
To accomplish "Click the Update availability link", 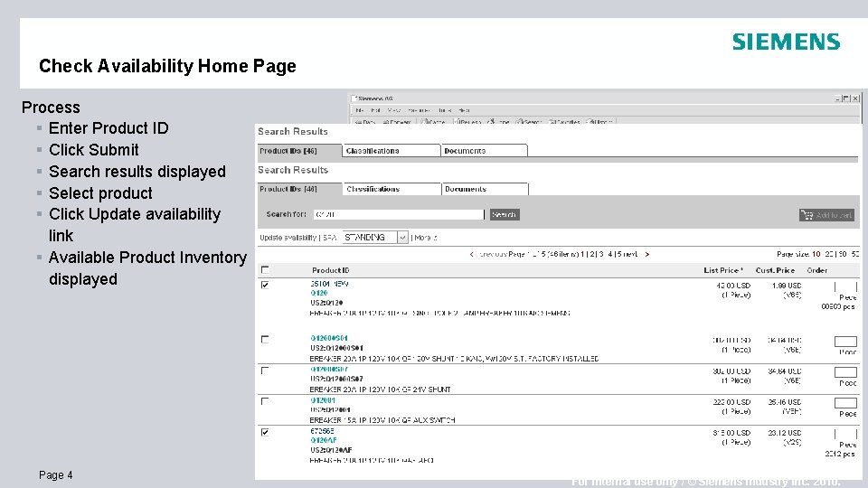I will [288, 238].
